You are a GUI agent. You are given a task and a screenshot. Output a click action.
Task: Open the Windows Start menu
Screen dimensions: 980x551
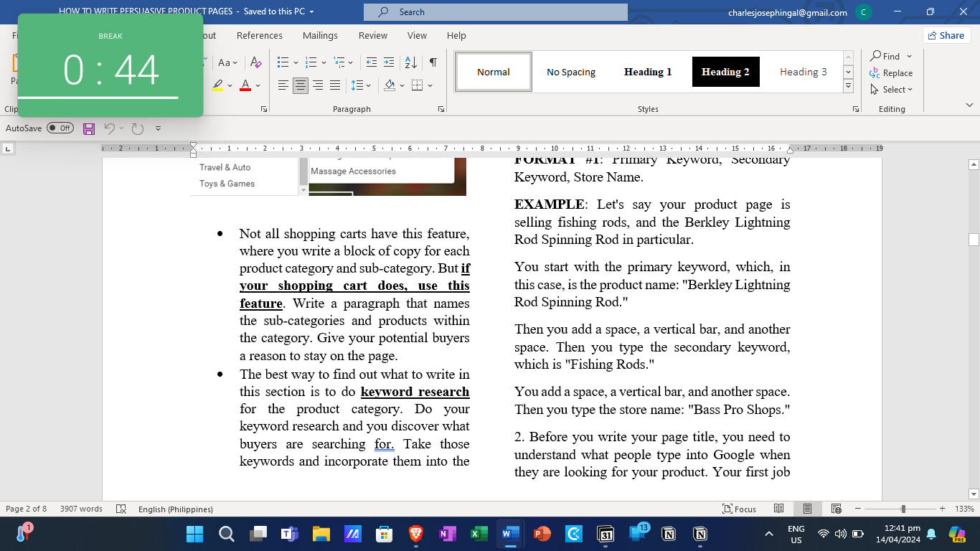pyautogui.click(x=194, y=534)
